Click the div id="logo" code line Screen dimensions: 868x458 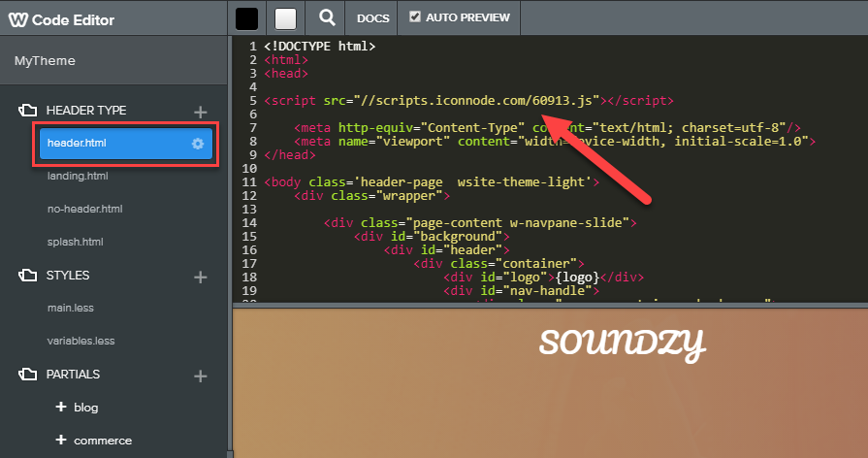[544, 277]
